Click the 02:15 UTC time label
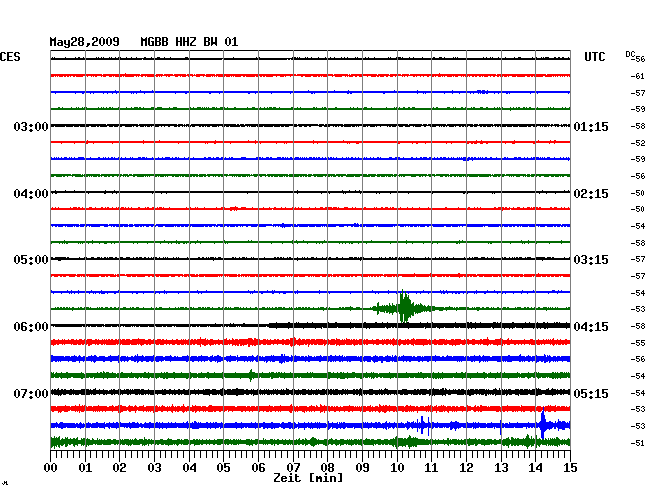Image resolution: width=650 pixels, height=494 pixels. click(x=591, y=194)
